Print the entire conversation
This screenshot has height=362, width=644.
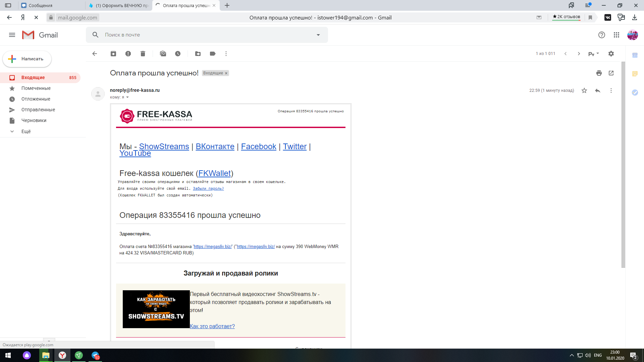point(599,73)
